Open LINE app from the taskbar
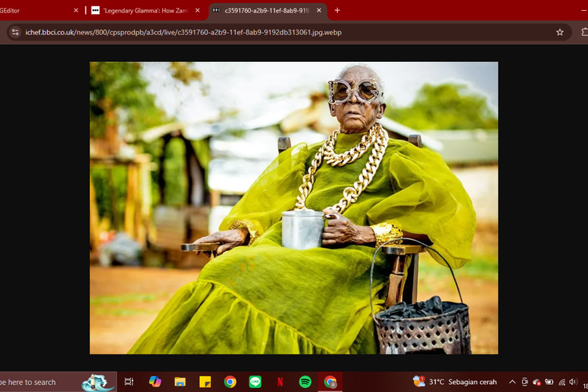 pyautogui.click(x=255, y=382)
